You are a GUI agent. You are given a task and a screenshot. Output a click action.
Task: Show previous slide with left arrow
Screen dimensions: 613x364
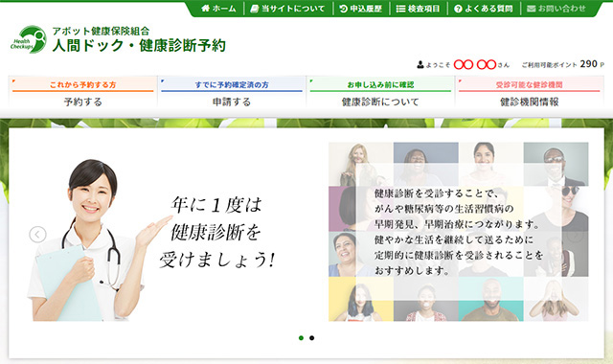[x=37, y=234]
